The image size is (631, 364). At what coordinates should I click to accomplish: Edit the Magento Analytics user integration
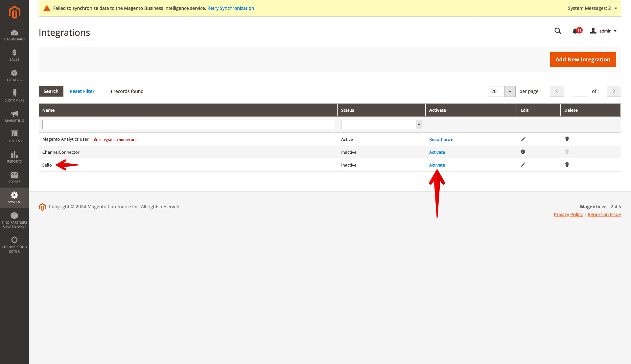click(523, 139)
